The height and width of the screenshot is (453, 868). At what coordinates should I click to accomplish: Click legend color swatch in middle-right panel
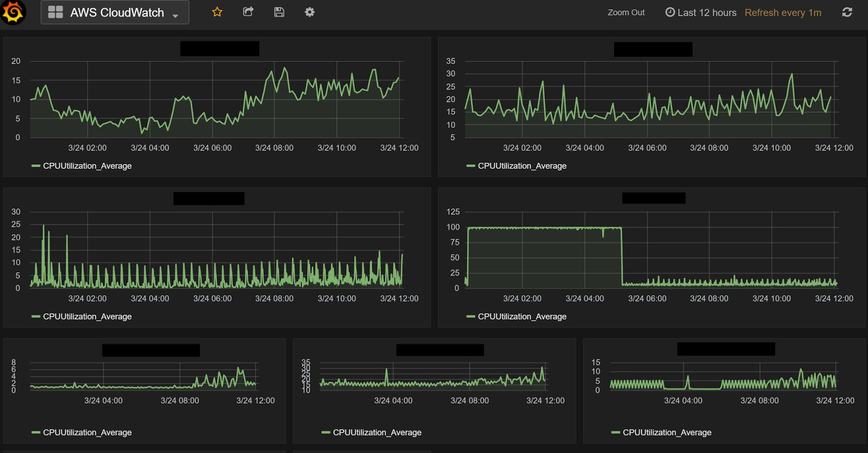point(470,317)
